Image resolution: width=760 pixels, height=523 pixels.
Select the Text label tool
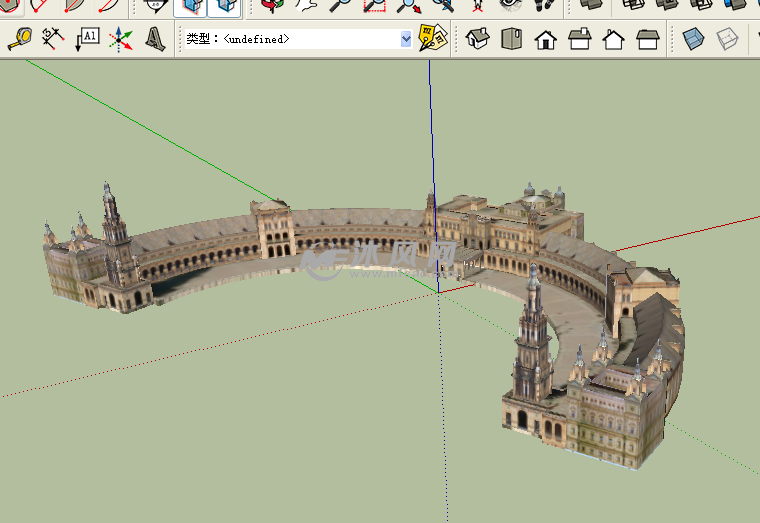pyautogui.click(x=87, y=39)
